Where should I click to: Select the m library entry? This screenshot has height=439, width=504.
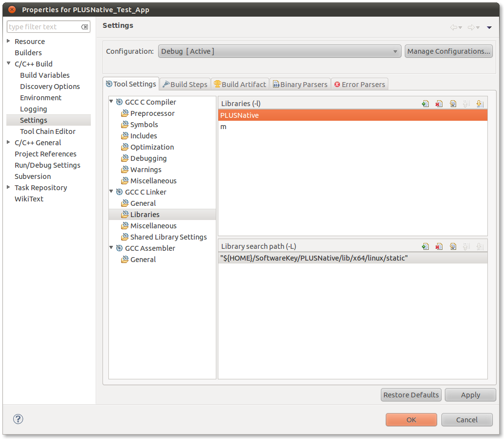point(353,127)
